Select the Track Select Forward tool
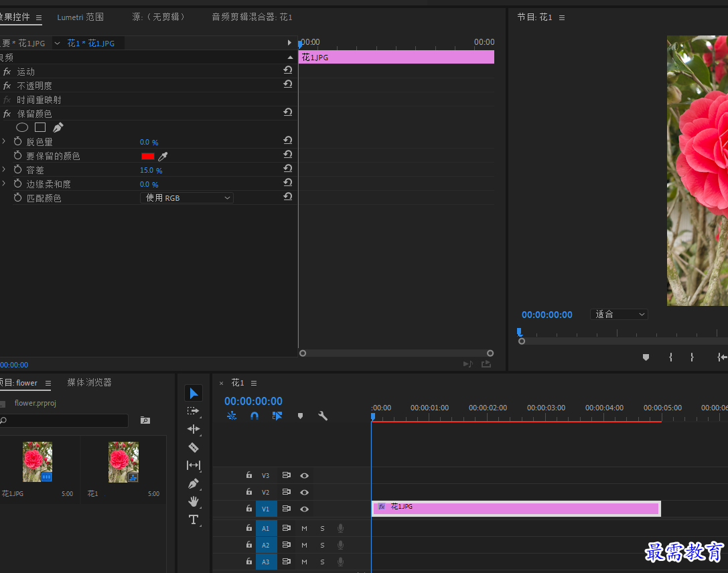The width and height of the screenshot is (728, 573). (x=193, y=411)
